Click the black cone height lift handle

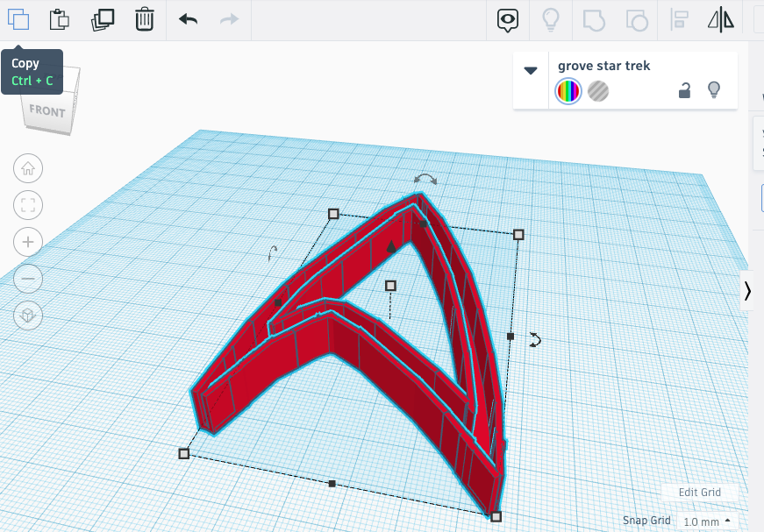click(391, 246)
